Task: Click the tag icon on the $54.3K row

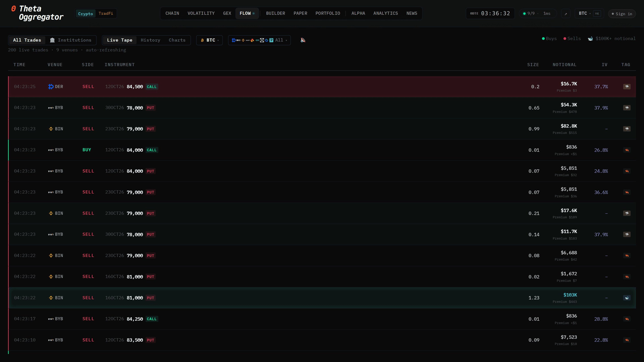Action: click(x=627, y=108)
